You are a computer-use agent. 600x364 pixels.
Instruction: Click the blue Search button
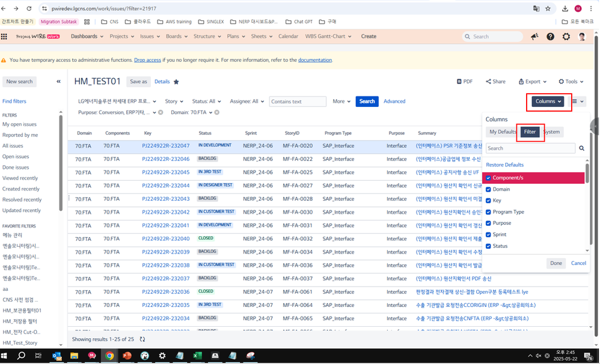[x=367, y=102]
